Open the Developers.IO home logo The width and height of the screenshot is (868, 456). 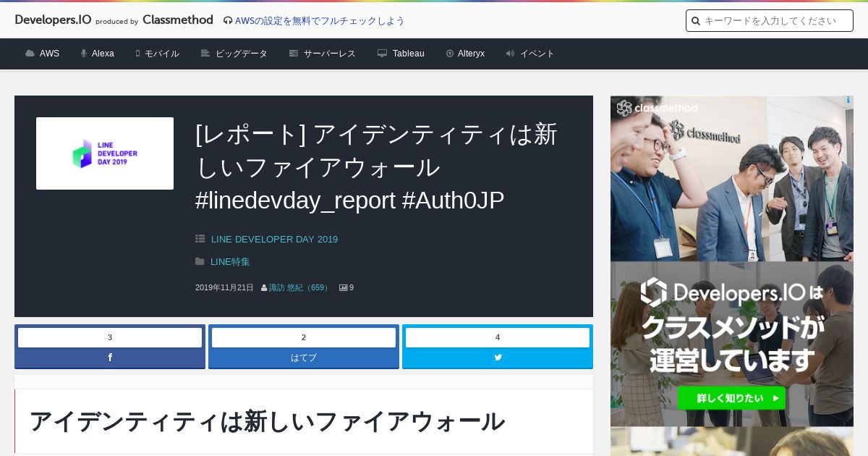coord(53,20)
